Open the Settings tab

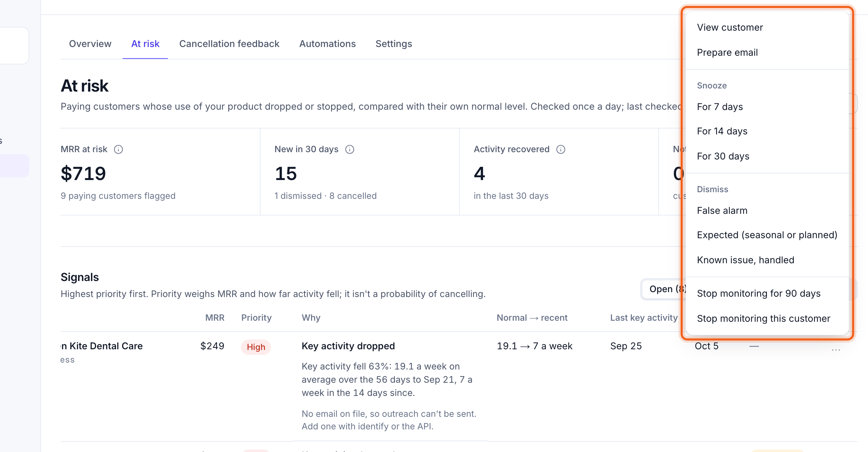(x=394, y=44)
